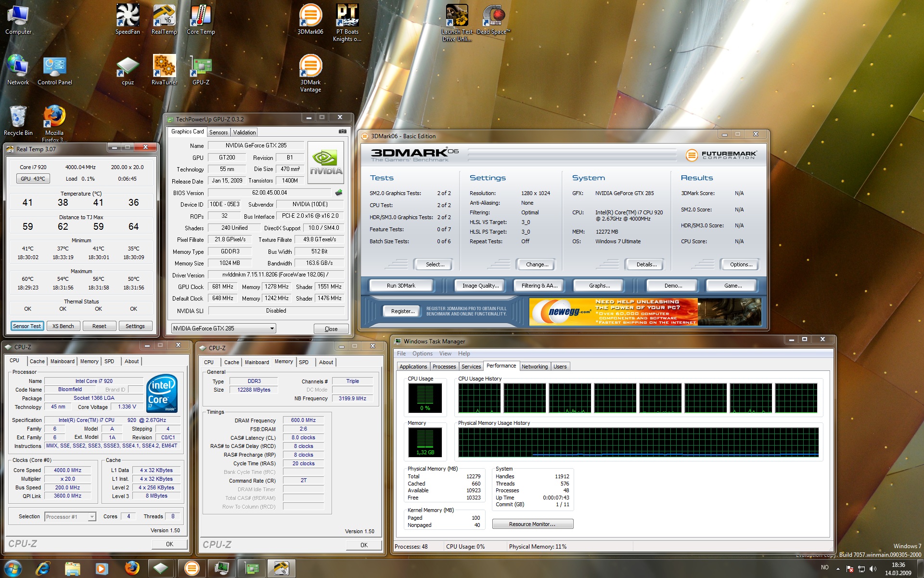
Task: Open the Core Temp desktop icon
Action: (201, 19)
